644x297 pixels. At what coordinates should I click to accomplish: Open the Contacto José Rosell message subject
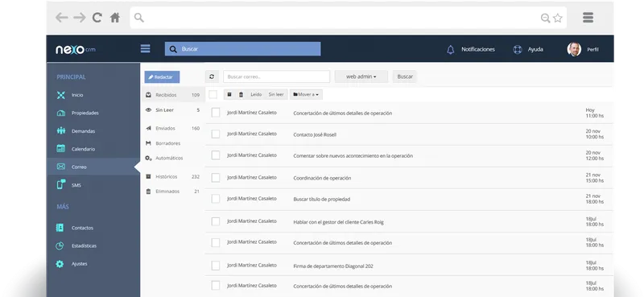click(315, 134)
